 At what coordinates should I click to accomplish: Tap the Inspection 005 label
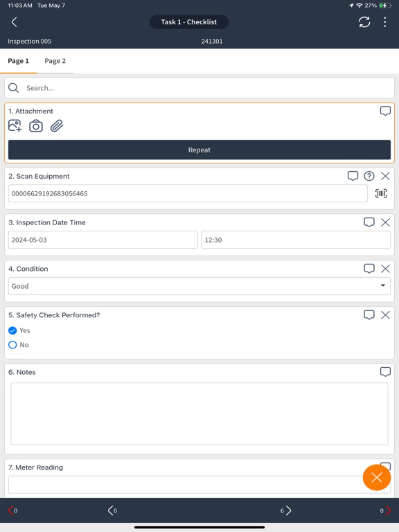[x=30, y=41]
